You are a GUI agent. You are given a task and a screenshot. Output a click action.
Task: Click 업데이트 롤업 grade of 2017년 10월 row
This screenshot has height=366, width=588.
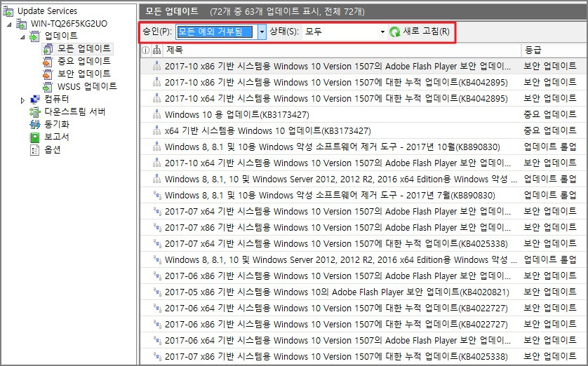click(549, 147)
